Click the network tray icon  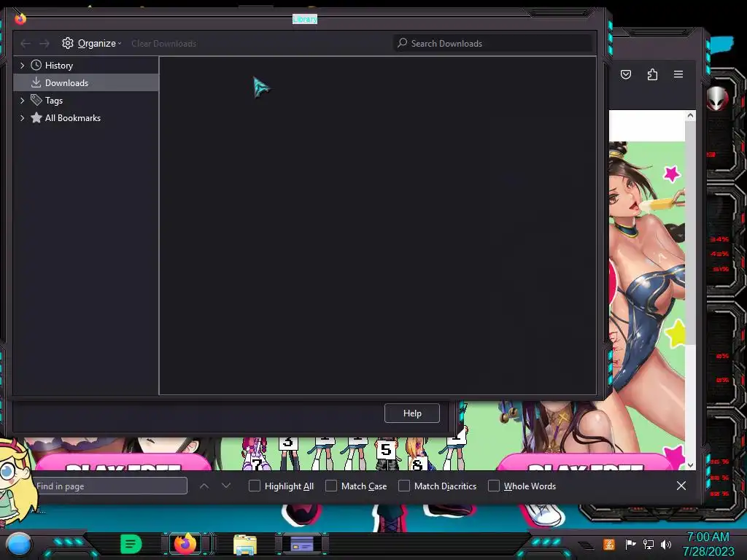click(649, 544)
